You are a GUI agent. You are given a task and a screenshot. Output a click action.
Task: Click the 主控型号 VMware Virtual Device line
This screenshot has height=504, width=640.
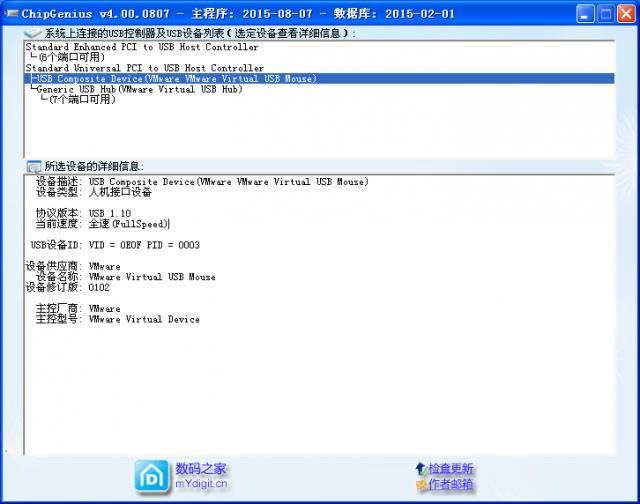[x=118, y=319]
